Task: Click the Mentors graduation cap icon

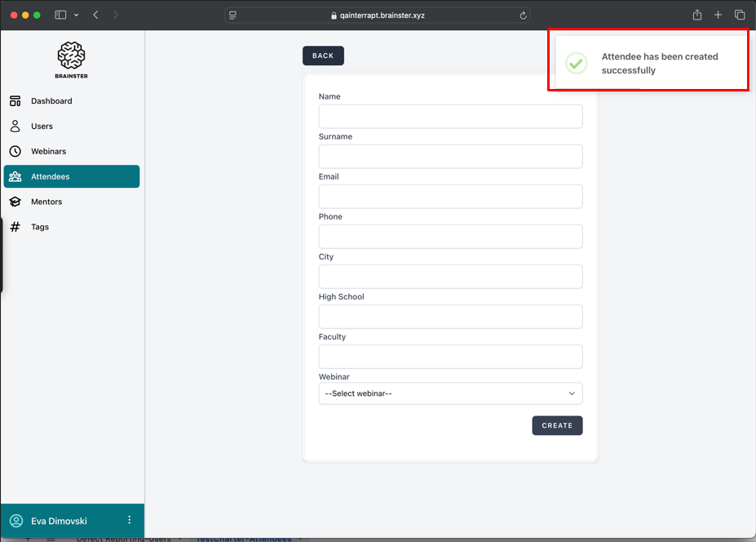Action: coord(15,202)
